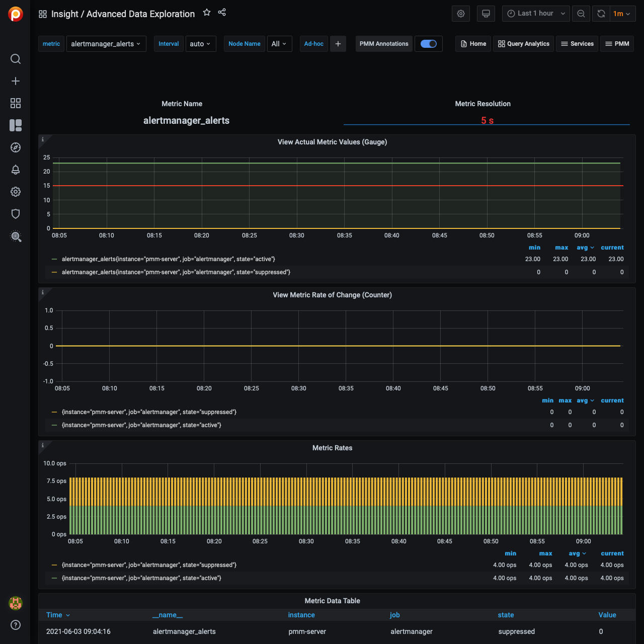Open the Configuration gear in the sidebar

16,192
